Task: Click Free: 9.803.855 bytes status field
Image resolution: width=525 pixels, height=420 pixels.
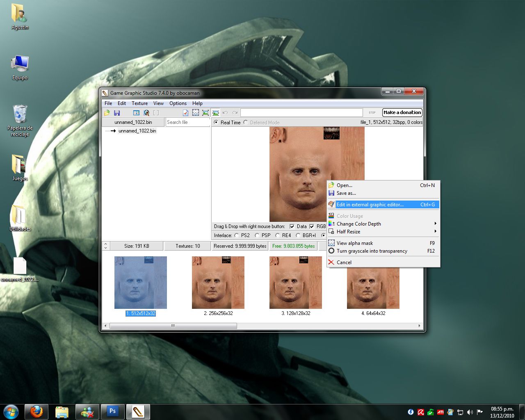Action: coord(294,246)
